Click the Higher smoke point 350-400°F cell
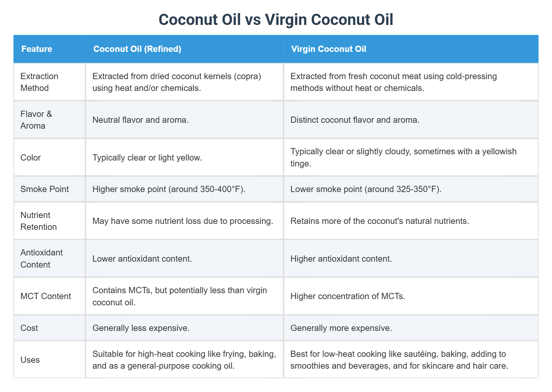 tap(185, 189)
